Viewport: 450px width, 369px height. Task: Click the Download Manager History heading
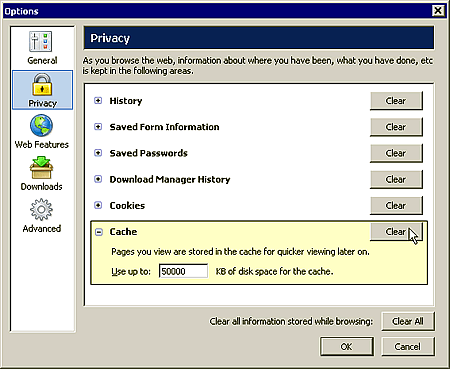tap(170, 179)
